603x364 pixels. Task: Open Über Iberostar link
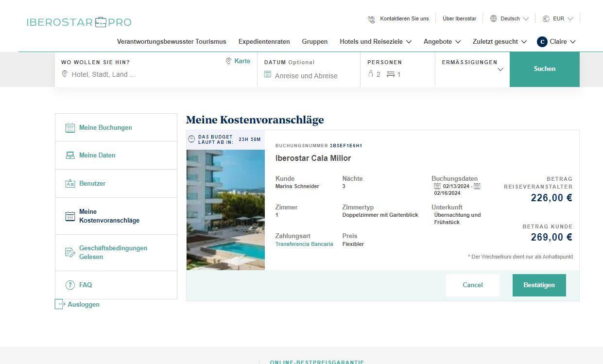point(460,18)
